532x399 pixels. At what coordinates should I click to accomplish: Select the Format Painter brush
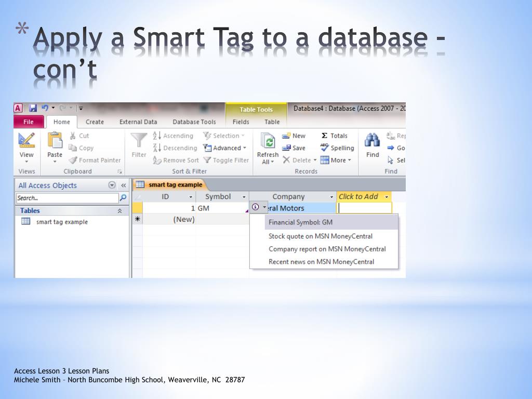(95, 160)
